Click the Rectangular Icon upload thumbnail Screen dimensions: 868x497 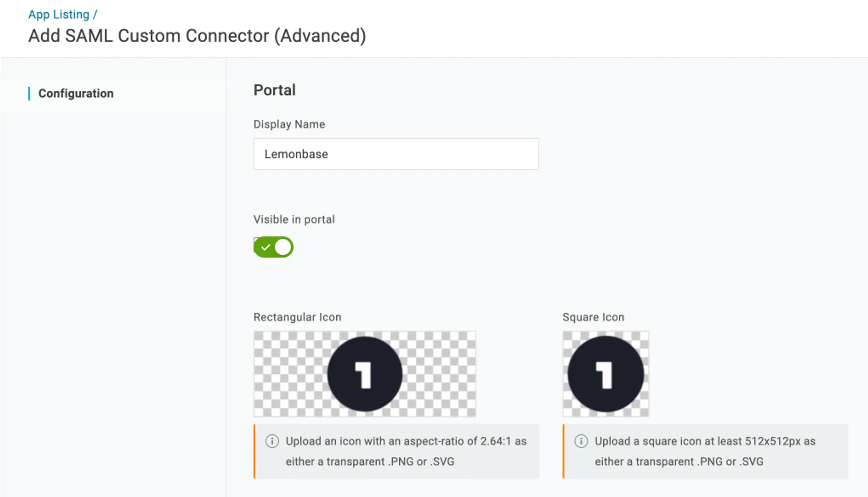point(365,374)
